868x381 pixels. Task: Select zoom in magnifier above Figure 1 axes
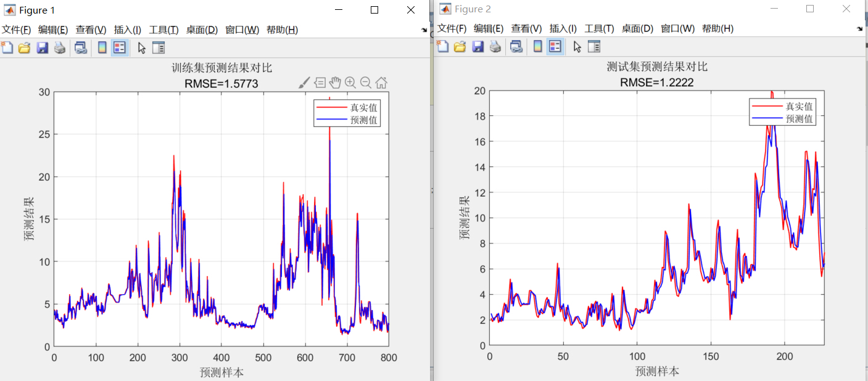[x=350, y=82]
